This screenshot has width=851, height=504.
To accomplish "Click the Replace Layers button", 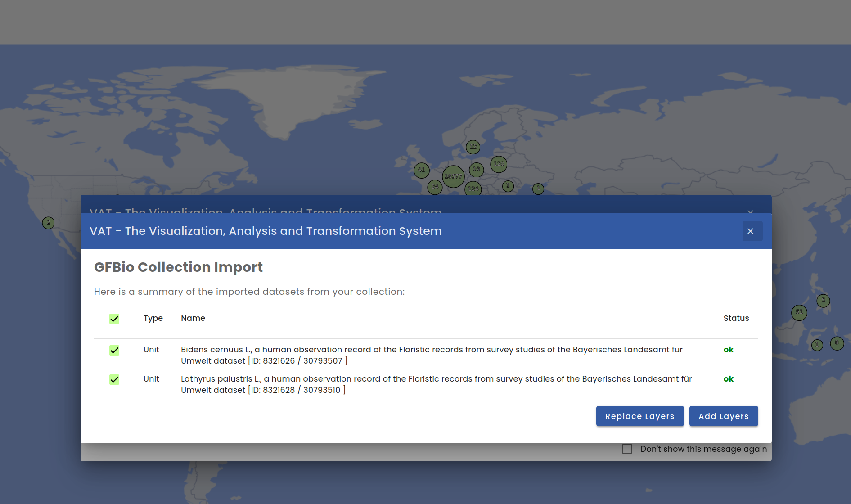I will pos(640,416).
